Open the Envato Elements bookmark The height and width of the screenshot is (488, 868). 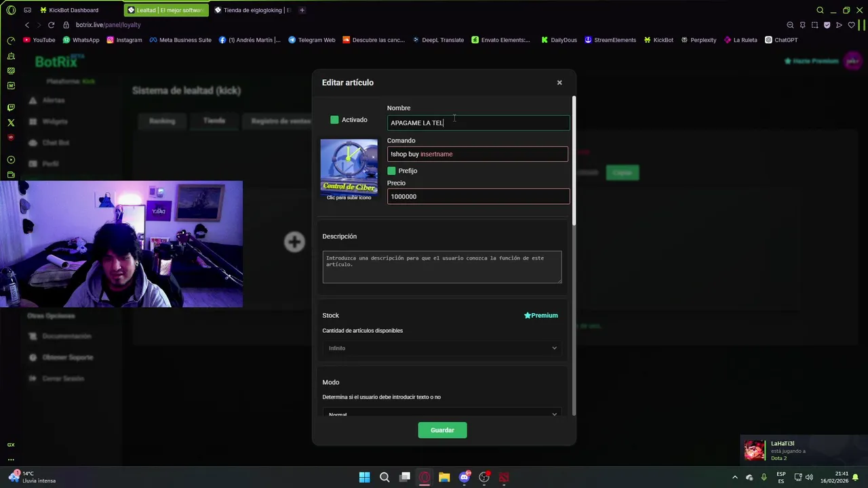(x=500, y=40)
